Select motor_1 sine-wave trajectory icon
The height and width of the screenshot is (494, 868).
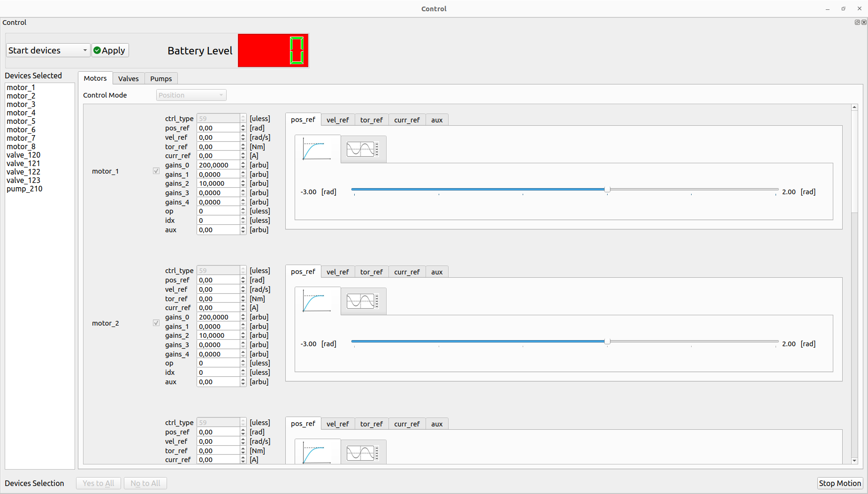[363, 150]
